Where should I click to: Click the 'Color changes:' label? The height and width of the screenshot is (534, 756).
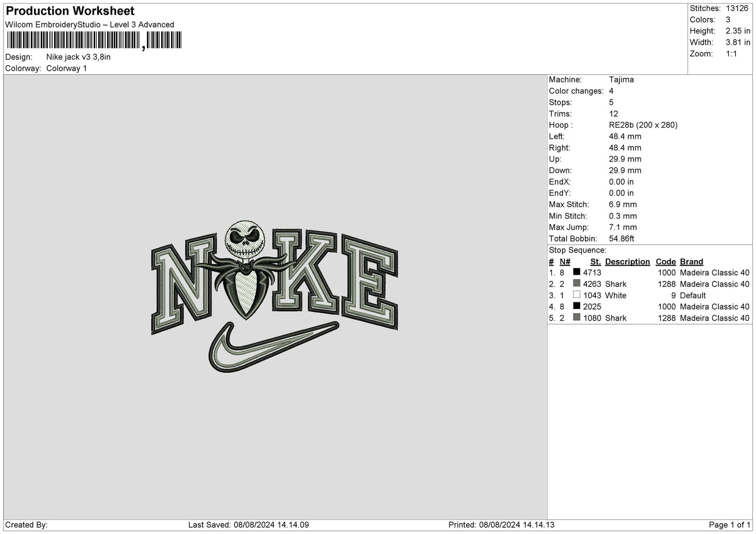(x=576, y=91)
